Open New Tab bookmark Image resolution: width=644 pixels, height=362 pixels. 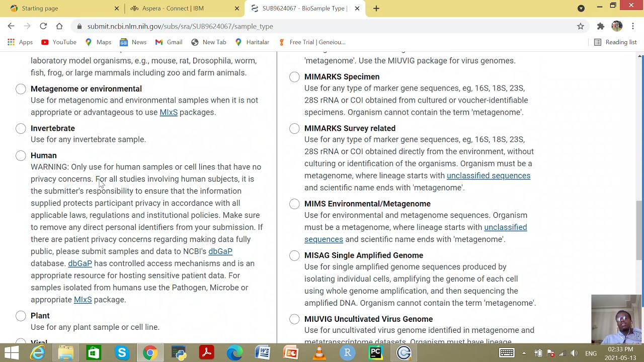(209, 42)
